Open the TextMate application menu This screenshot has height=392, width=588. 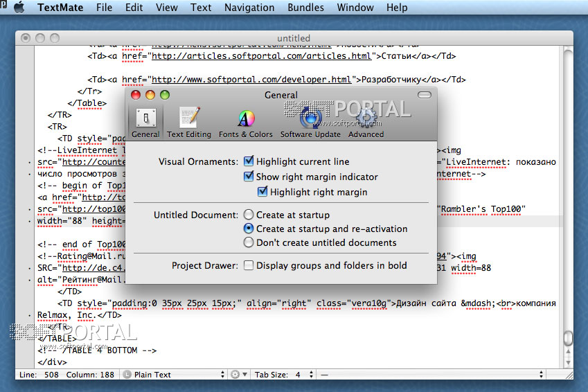tap(60, 8)
